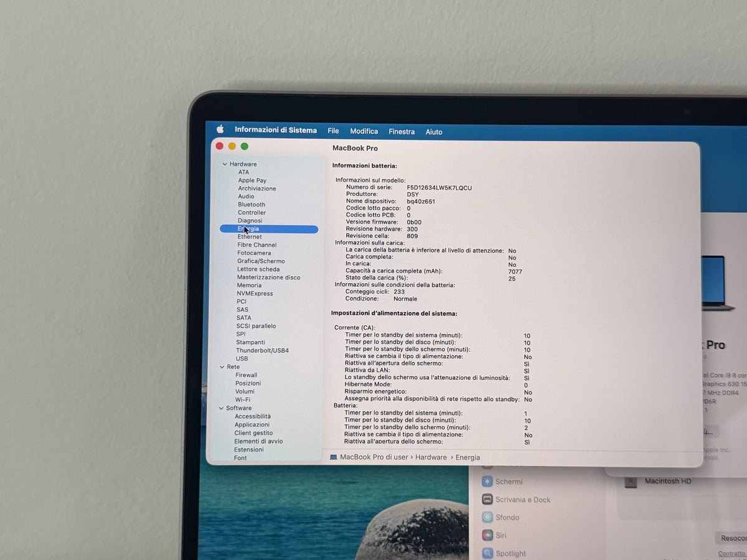Screen dimensions: 747x560
Task: Select Posizioni under Rete
Action: pos(248,383)
